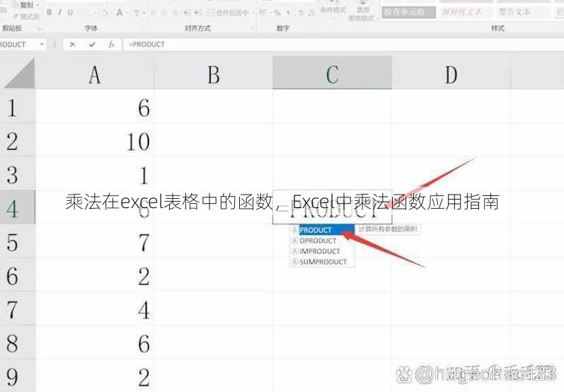
Task: Toggle Italic formatting in the ribbon
Action: point(59,13)
